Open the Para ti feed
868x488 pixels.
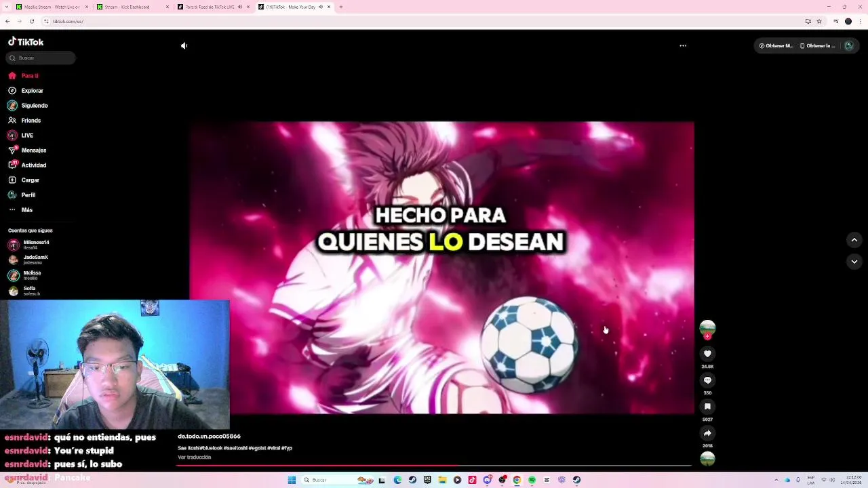24,76
